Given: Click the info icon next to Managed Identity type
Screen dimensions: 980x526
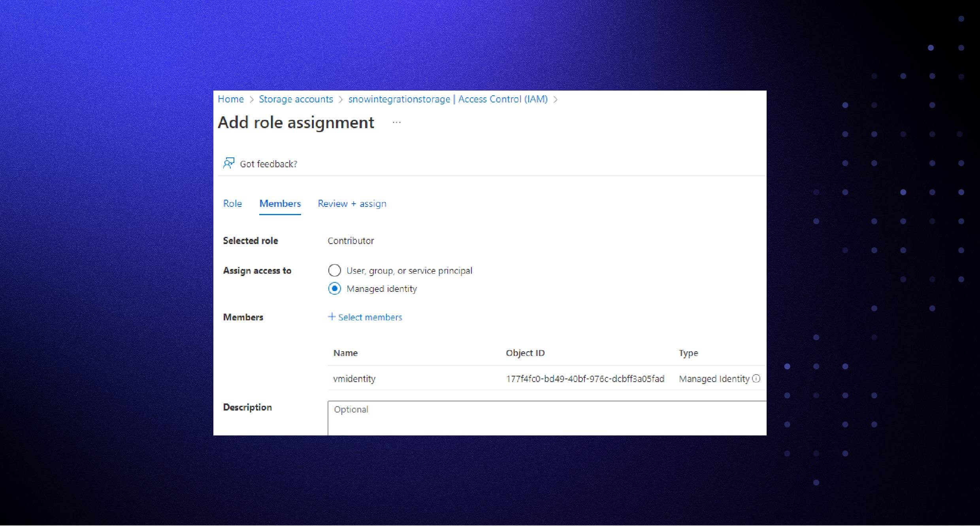Looking at the screenshot, I should click(x=756, y=378).
